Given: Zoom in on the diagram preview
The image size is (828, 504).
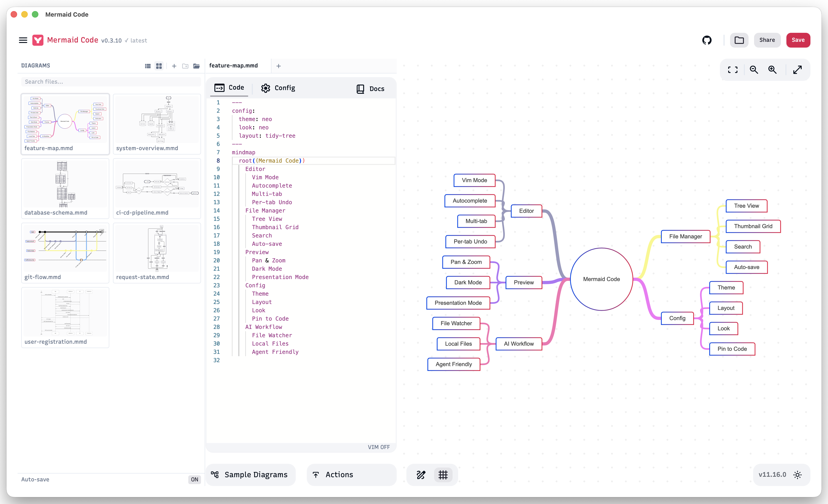Looking at the screenshot, I should (772, 70).
